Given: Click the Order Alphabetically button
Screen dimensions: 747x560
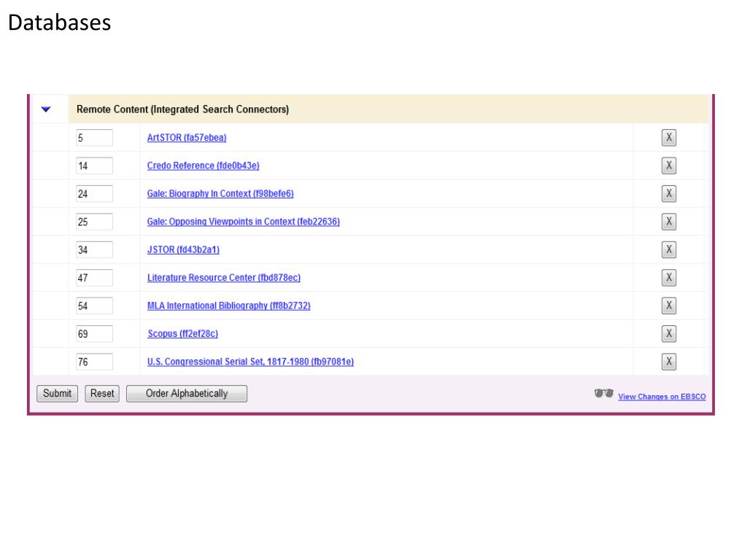Looking at the screenshot, I should click(x=187, y=394).
